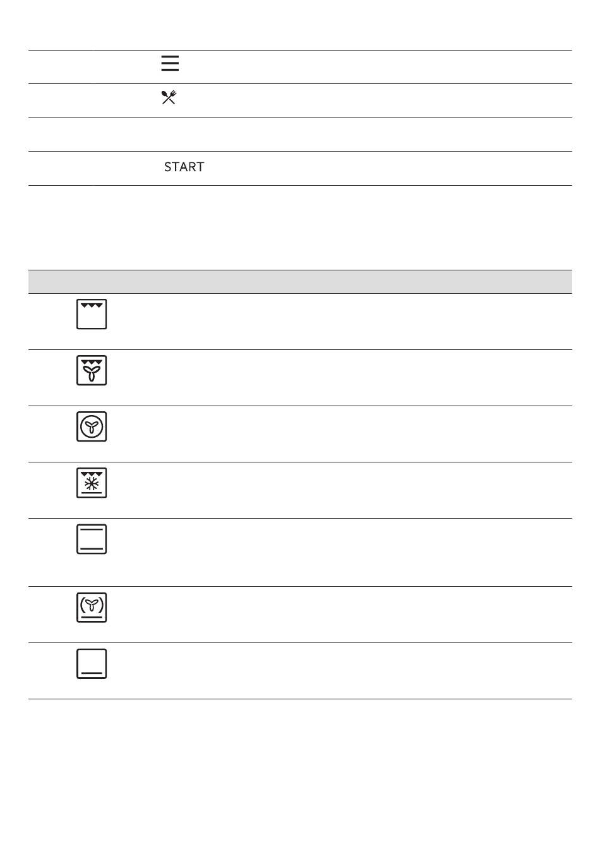
Task: Pick the frozen foods snowflake oven icon
Action: [92, 483]
